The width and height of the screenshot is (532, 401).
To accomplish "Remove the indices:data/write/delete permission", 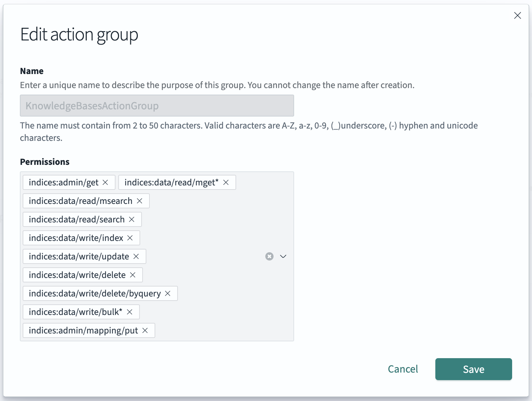I will [133, 275].
